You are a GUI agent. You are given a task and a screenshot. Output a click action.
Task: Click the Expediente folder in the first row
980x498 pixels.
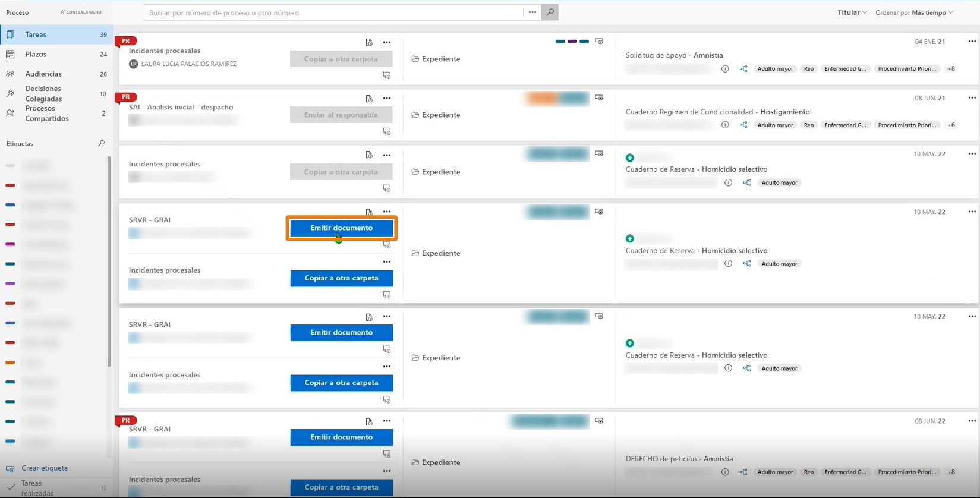tap(436, 59)
